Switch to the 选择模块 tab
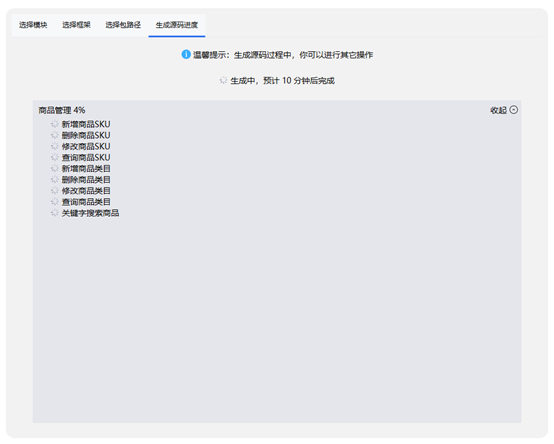Viewport: 554px width, 444px height. coord(33,25)
